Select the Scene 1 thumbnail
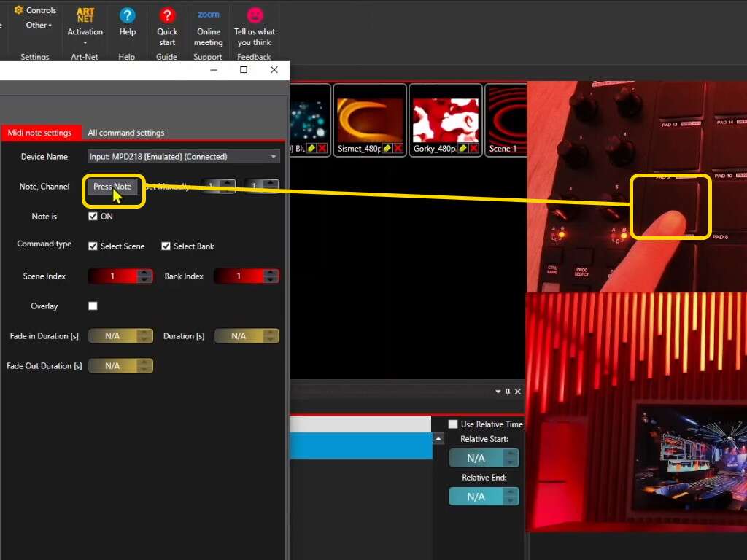 pyautogui.click(x=506, y=117)
